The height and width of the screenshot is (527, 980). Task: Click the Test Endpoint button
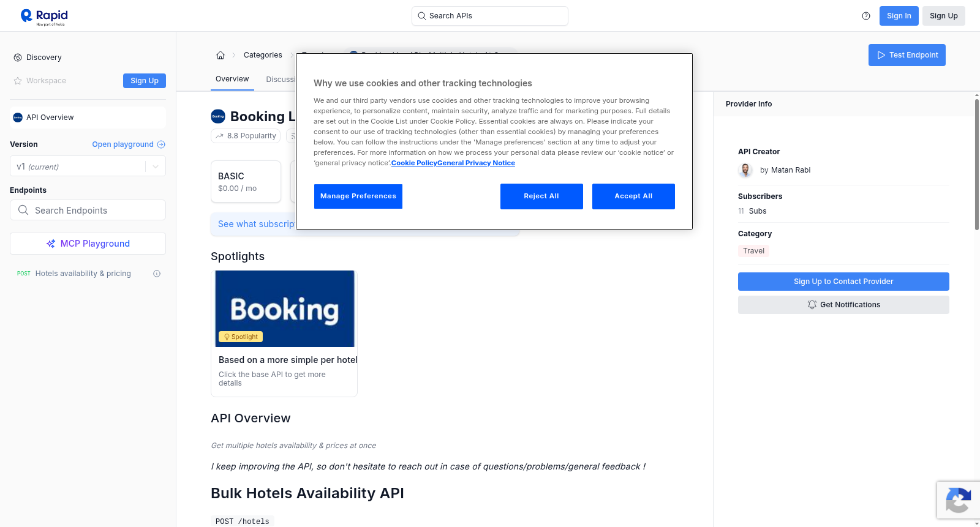point(907,55)
